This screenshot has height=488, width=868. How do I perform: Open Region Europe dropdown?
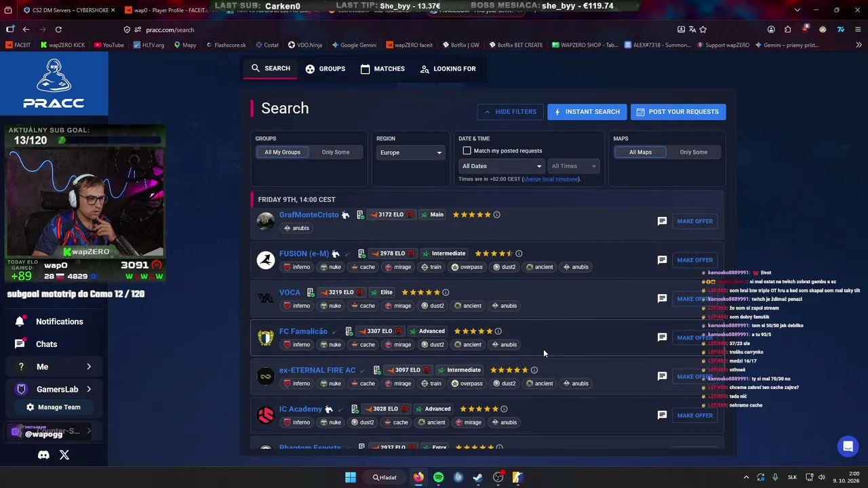click(410, 152)
